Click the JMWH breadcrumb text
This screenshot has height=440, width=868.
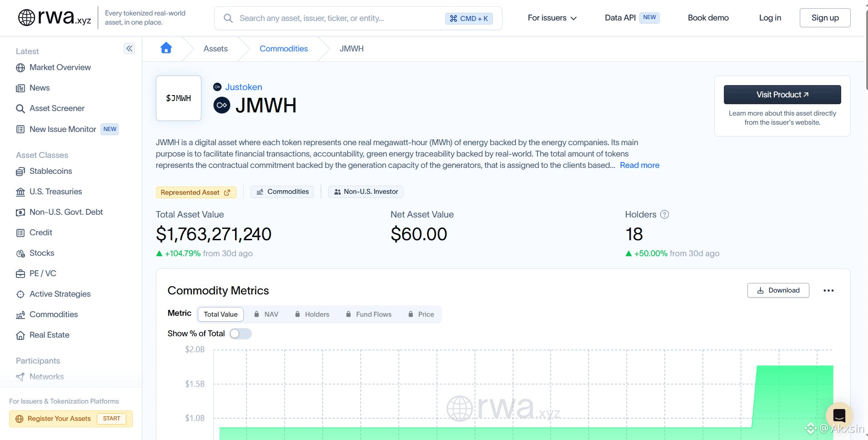(351, 49)
